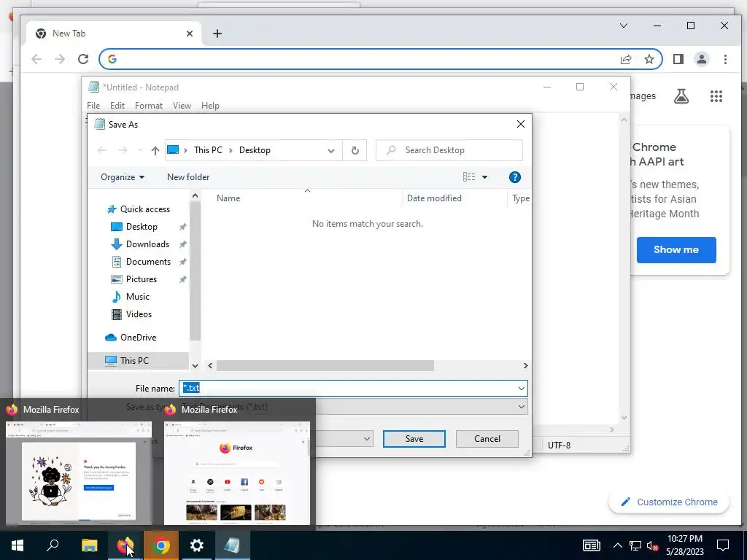The width and height of the screenshot is (747, 560).
Task: Click the breadcrumb chevron after This PC
Action: point(231,150)
